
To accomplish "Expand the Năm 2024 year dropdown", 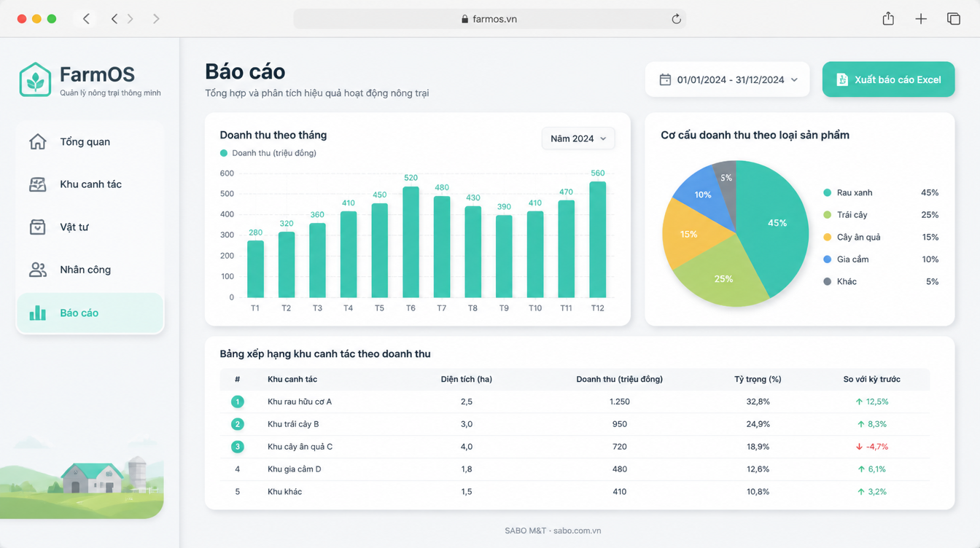I will (578, 138).
